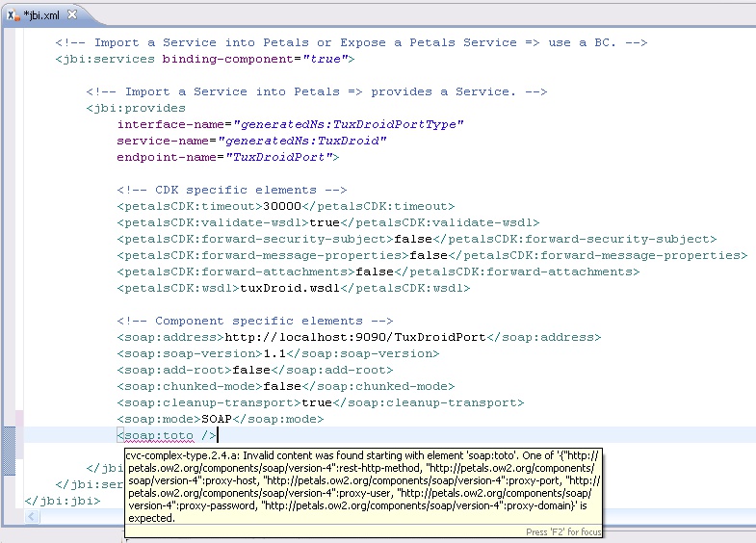756x543 pixels.
Task: Place cursor in petalsCDK:timeout value 30000
Action: coord(282,206)
